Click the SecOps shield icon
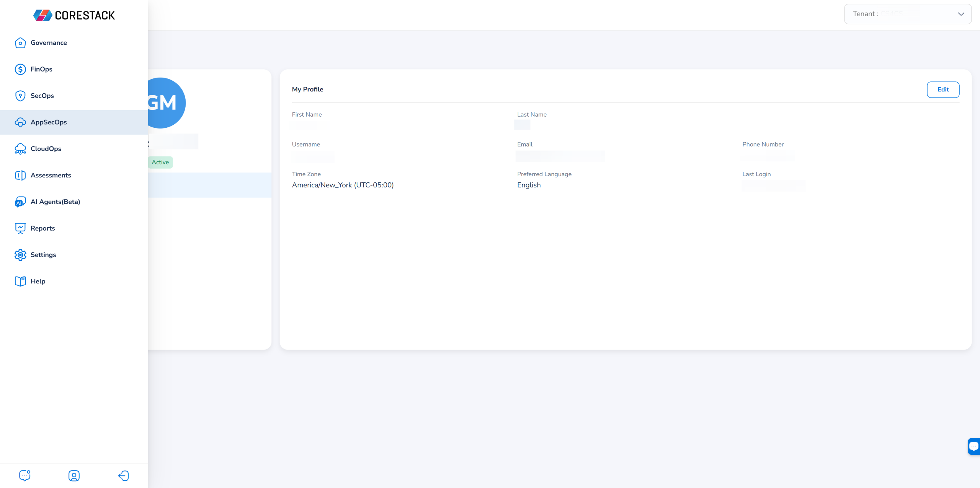 (20, 96)
